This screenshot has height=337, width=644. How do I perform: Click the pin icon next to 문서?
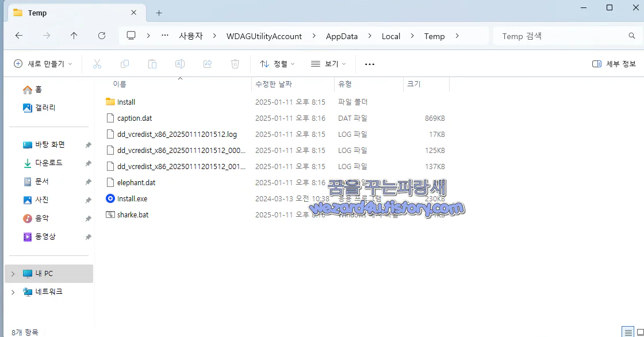coord(88,182)
